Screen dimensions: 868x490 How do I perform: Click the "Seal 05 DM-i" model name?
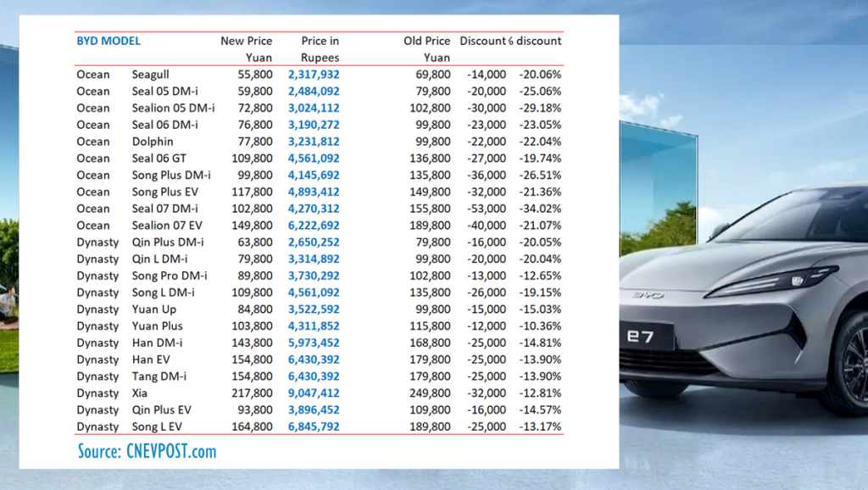[165, 92]
